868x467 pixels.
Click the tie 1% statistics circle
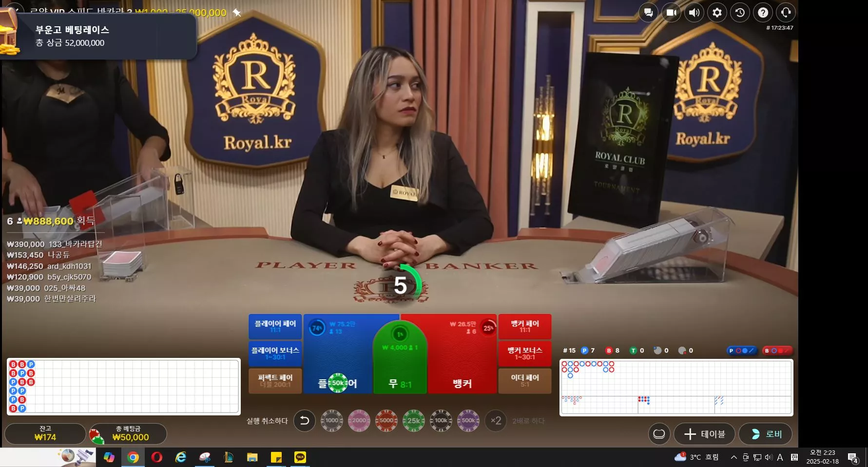point(400,335)
